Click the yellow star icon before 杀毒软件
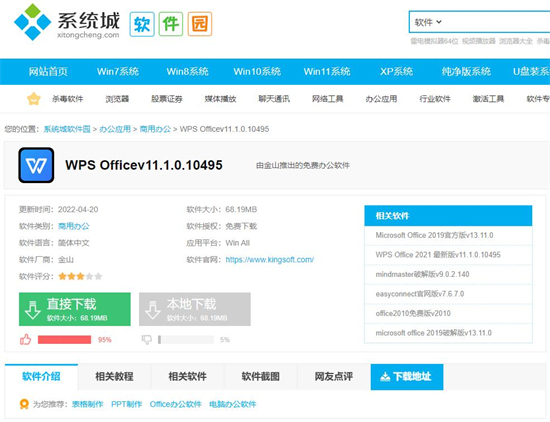Image resolution: width=550 pixels, height=422 pixels. pos(34,99)
